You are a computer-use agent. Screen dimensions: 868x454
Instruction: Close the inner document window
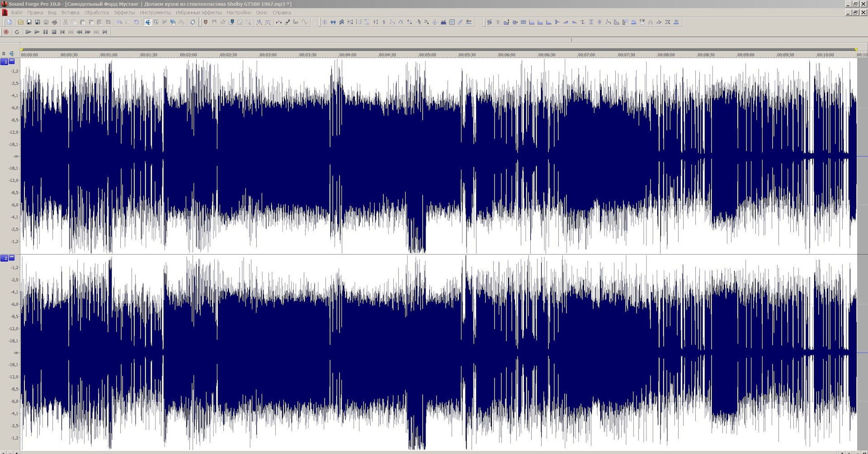(863, 13)
